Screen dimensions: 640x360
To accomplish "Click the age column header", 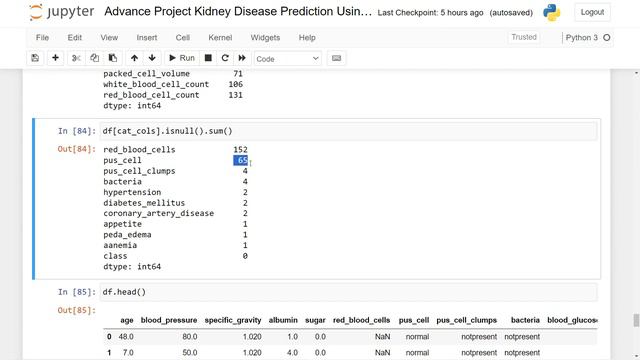I will pos(127,320).
